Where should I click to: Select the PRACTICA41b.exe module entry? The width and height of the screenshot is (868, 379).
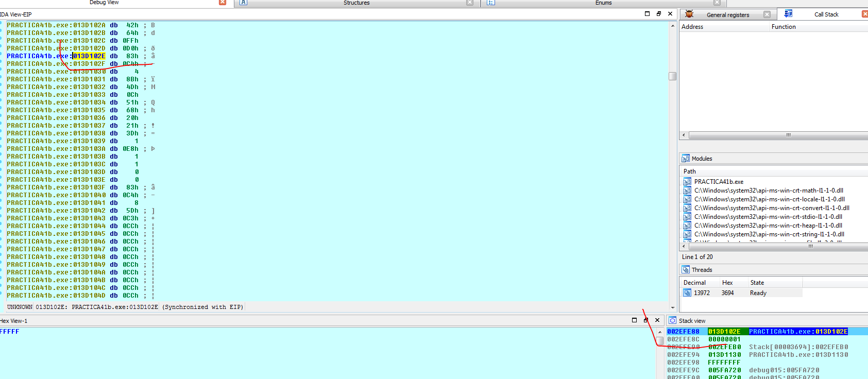pyautogui.click(x=719, y=182)
